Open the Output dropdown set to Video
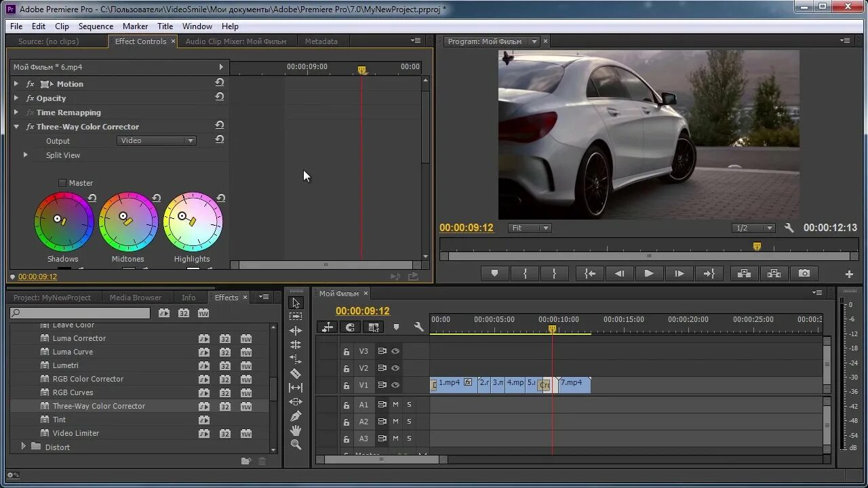 157,140
